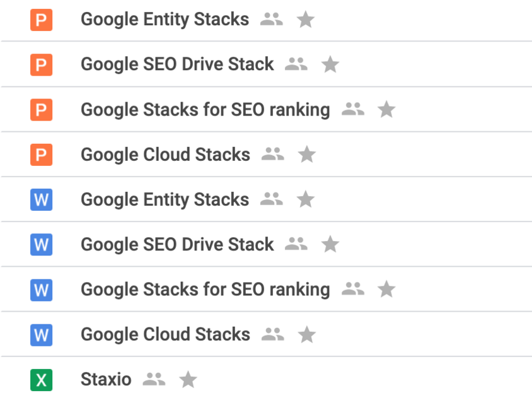The image size is (532, 400).
Task: Select the Google Cloud Stacks presentation row
Action: tap(165, 154)
